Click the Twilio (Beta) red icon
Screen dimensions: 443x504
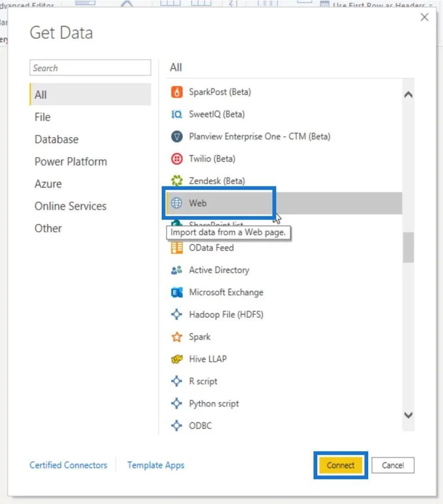177,159
